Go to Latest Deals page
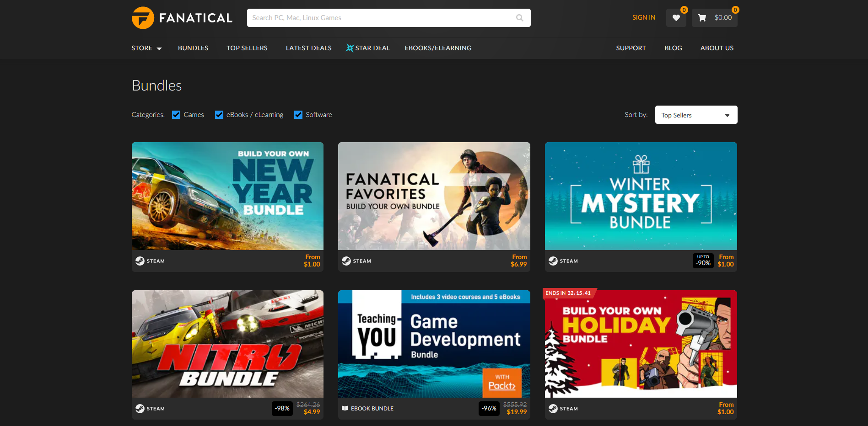868x426 pixels. (308, 48)
